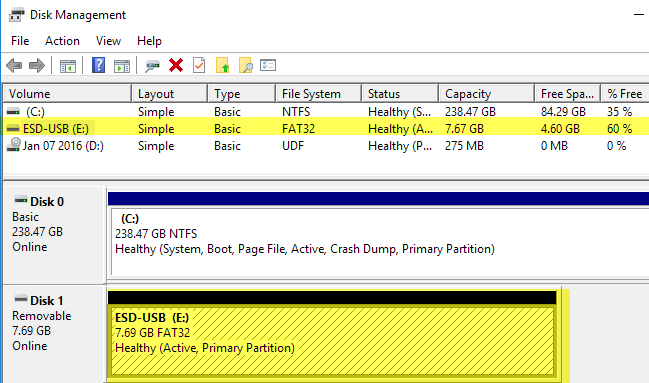Open Help with the blue question mark icon
649x383 pixels.
98,65
